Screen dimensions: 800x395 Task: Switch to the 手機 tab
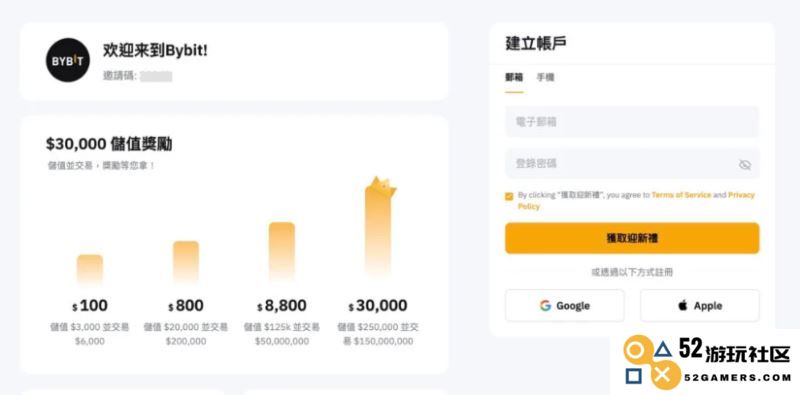(545, 78)
